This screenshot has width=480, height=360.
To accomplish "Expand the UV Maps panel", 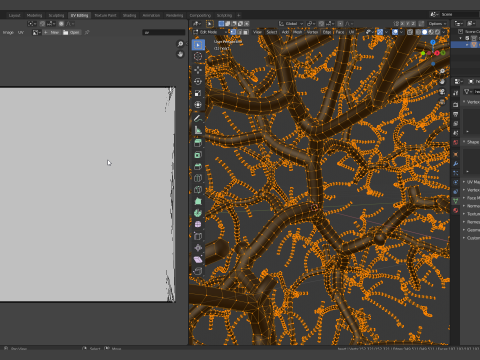I will (471, 182).
